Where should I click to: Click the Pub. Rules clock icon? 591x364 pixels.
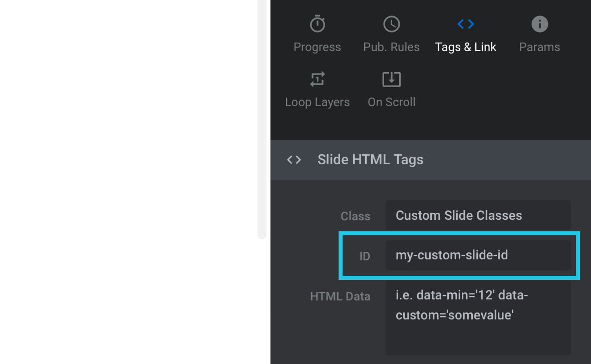click(391, 24)
